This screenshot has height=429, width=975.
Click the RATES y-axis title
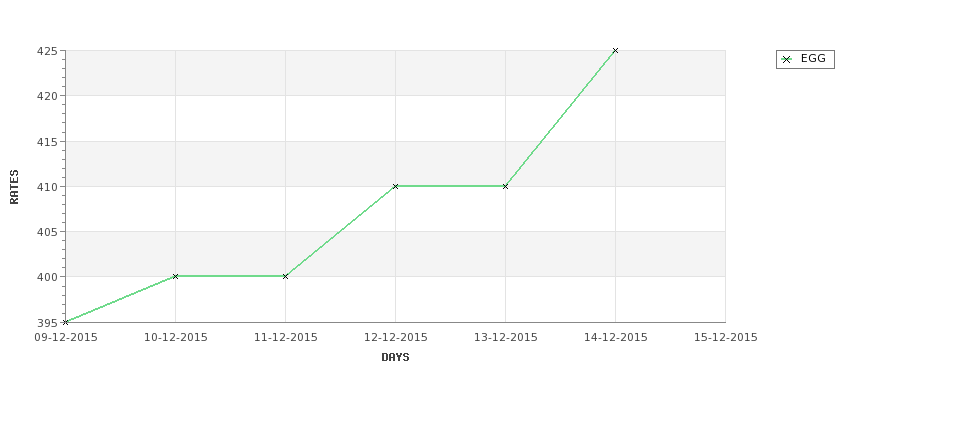14,187
